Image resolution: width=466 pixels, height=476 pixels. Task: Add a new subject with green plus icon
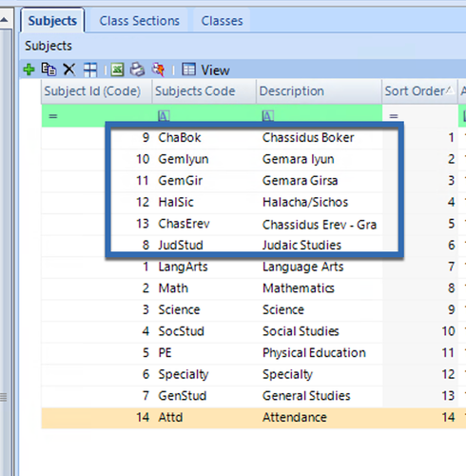tap(29, 69)
